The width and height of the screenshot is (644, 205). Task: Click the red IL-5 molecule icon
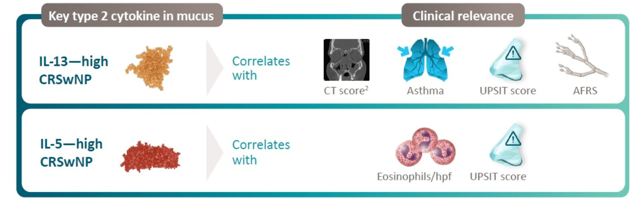[x=150, y=157]
